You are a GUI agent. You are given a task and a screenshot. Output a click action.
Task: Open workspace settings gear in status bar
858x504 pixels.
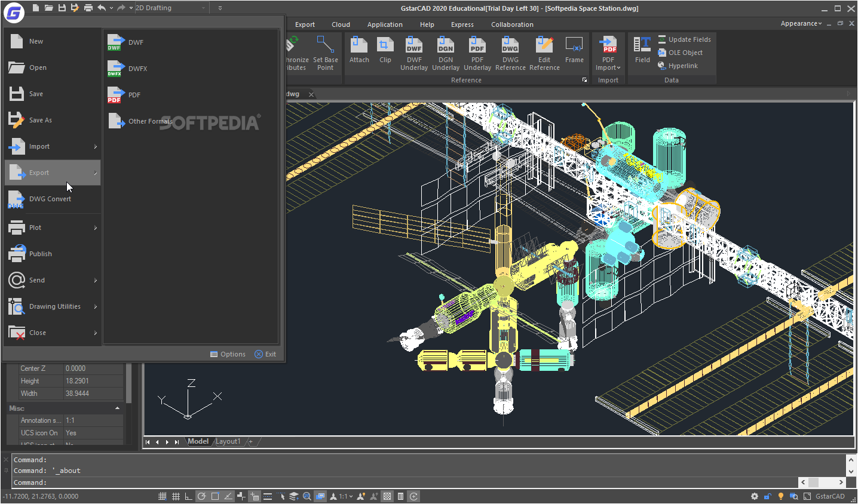pyautogui.click(x=755, y=496)
